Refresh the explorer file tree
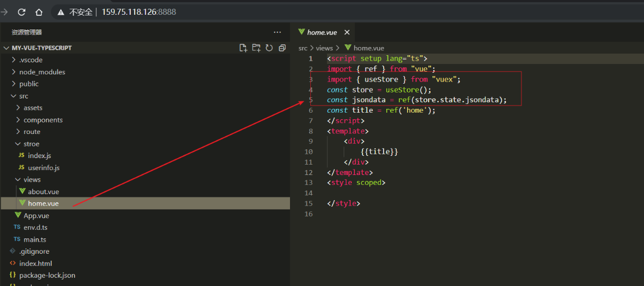644x286 pixels. click(269, 48)
